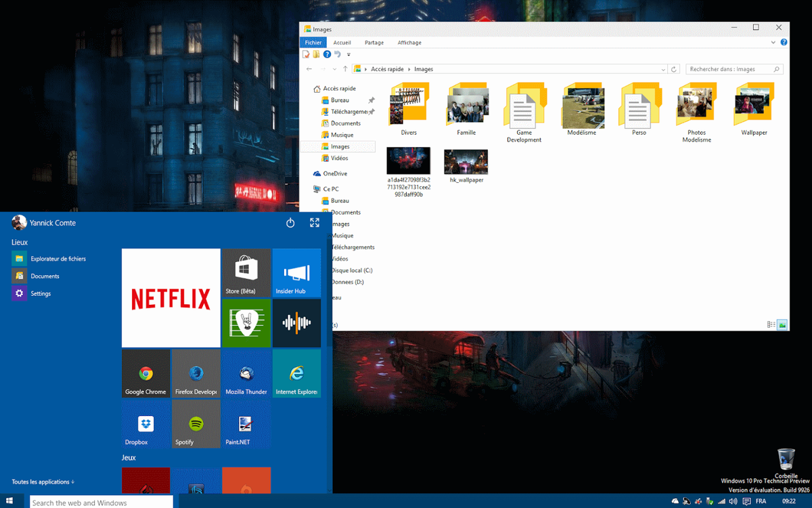The width and height of the screenshot is (812, 508).
Task: Launch the Internet Explorer tile
Action: click(x=296, y=373)
